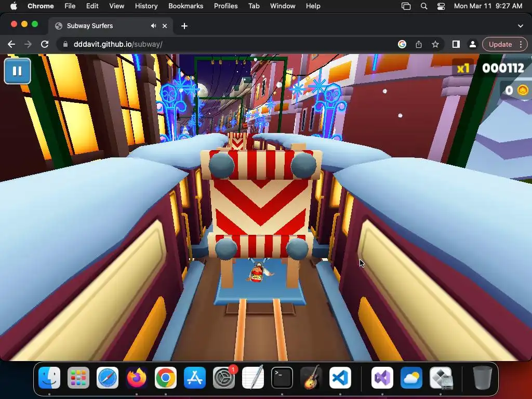The image size is (532, 399).
Task: Open Visual Studio from the Dock
Action: (x=382, y=378)
